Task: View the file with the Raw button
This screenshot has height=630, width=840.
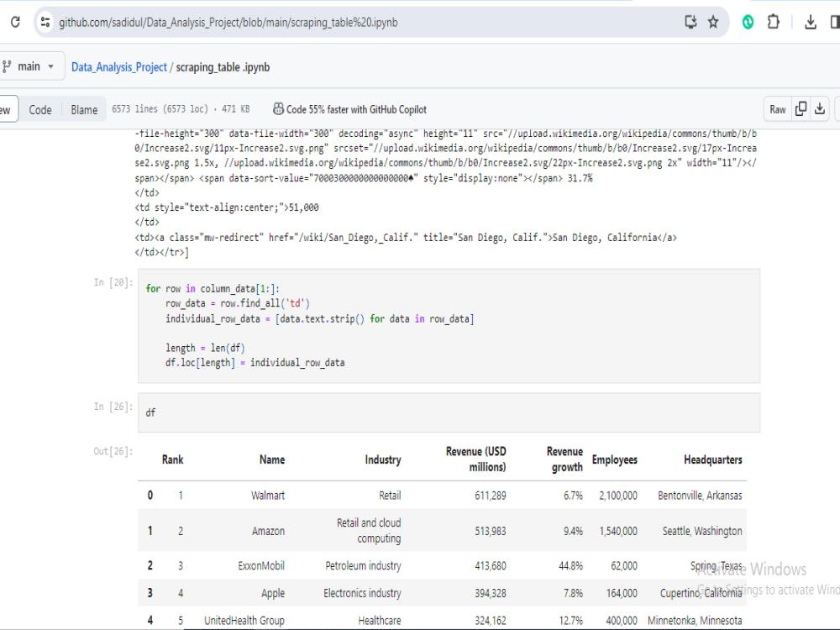Action: pos(777,109)
